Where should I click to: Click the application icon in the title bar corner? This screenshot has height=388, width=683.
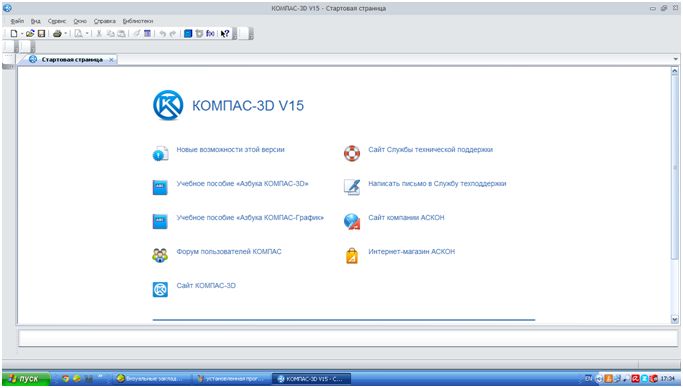point(7,8)
